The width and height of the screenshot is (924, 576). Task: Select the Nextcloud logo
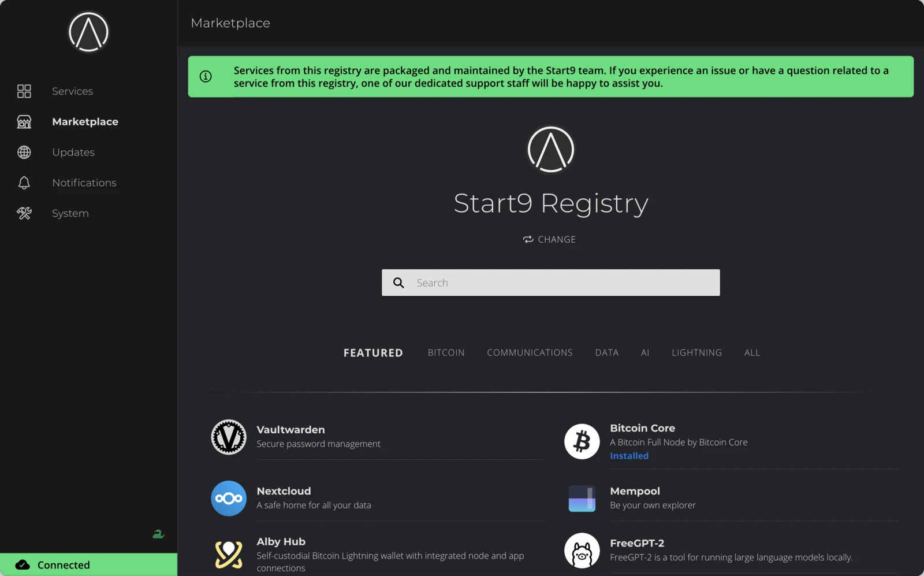229,498
